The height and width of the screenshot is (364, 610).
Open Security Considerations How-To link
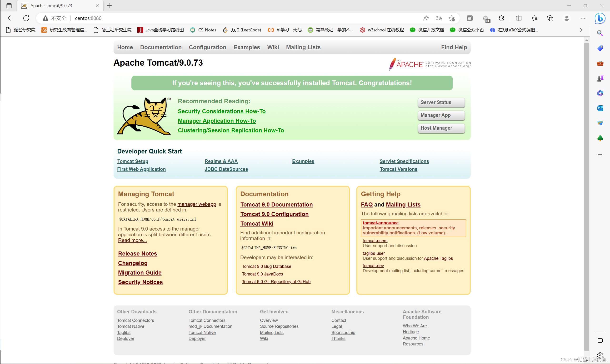221,111
